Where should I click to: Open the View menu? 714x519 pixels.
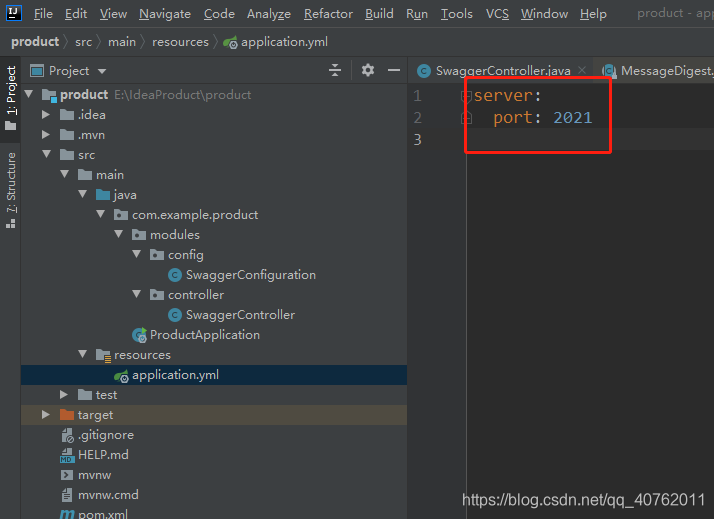[113, 14]
